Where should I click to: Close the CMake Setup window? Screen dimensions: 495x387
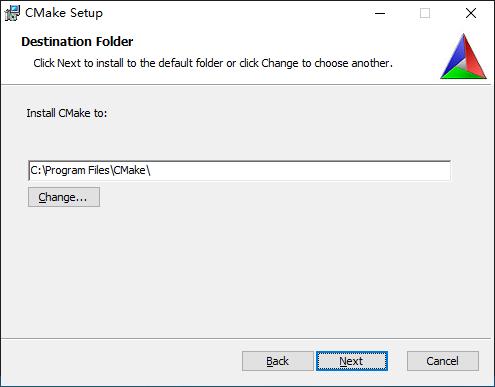coord(471,13)
